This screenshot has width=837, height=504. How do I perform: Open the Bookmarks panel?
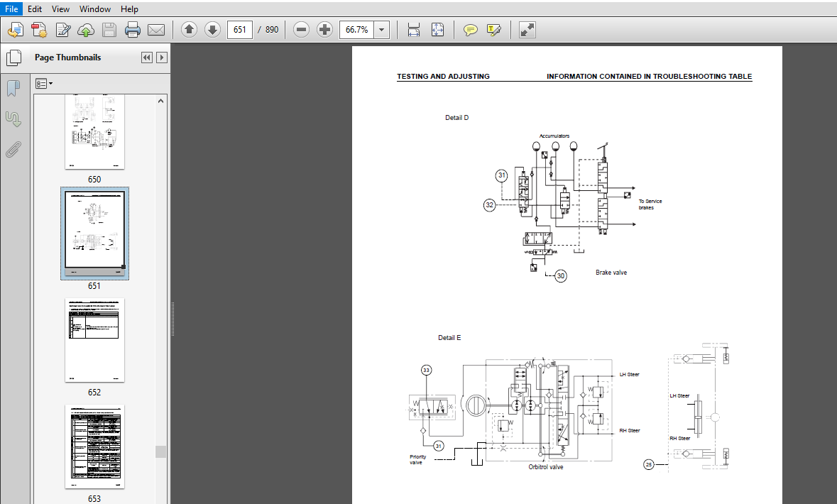(x=13, y=89)
